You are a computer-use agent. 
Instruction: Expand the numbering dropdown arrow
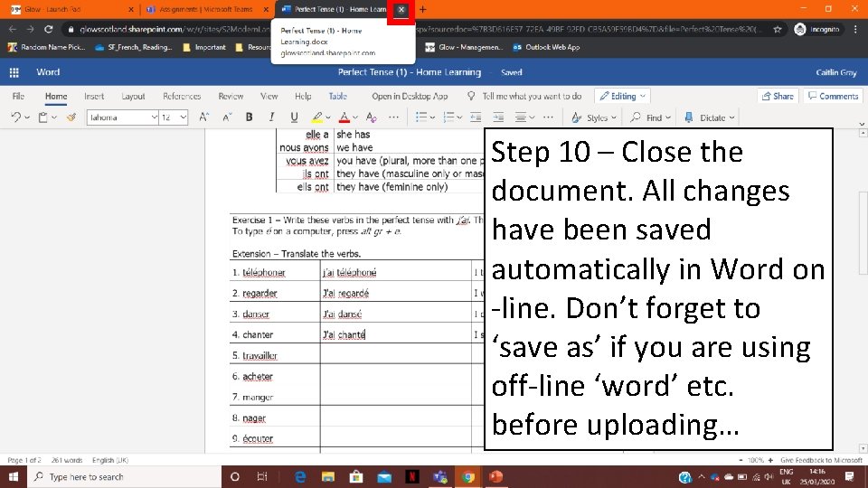tap(459, 117)
